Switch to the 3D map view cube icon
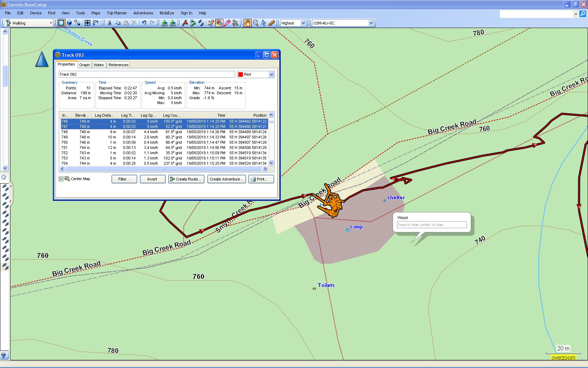This screenshot has width=588, height=368. click(x=69, y=23)
